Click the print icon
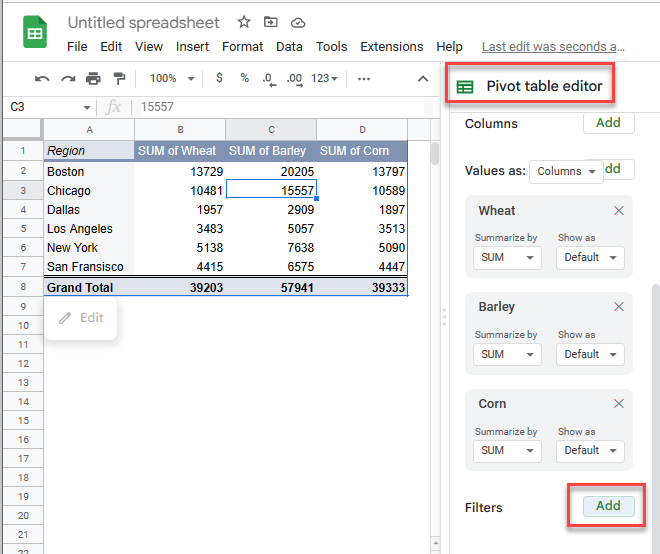The height and width of the screenshot is (554, 660). click(93, 79)
